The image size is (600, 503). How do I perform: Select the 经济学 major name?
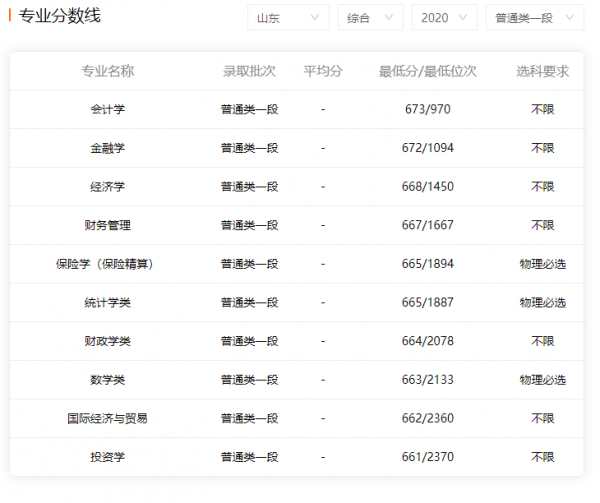click(x=108, y=187)
